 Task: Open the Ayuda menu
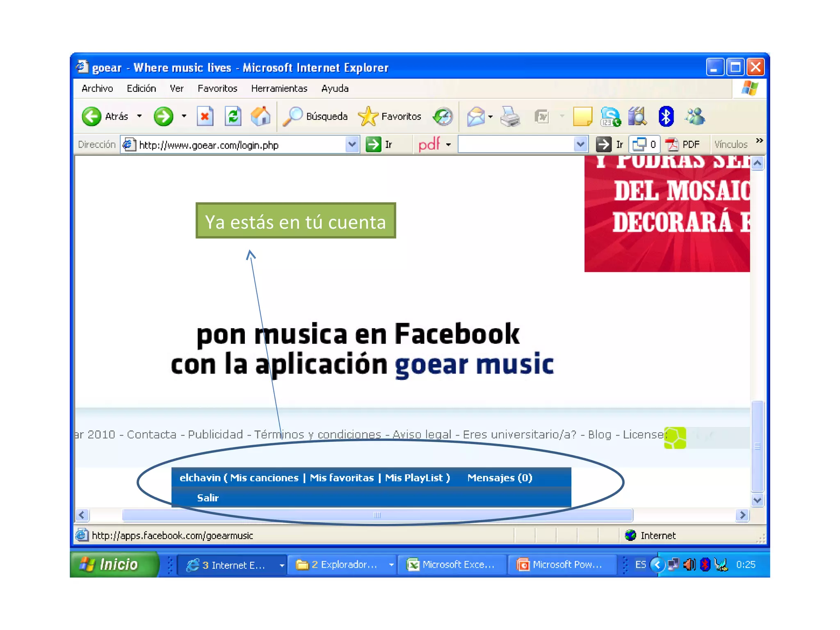[x=335, y=89]
